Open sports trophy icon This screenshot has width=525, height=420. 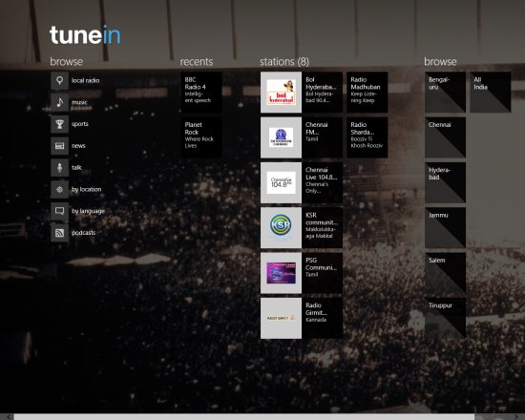[x=59, y=124]
